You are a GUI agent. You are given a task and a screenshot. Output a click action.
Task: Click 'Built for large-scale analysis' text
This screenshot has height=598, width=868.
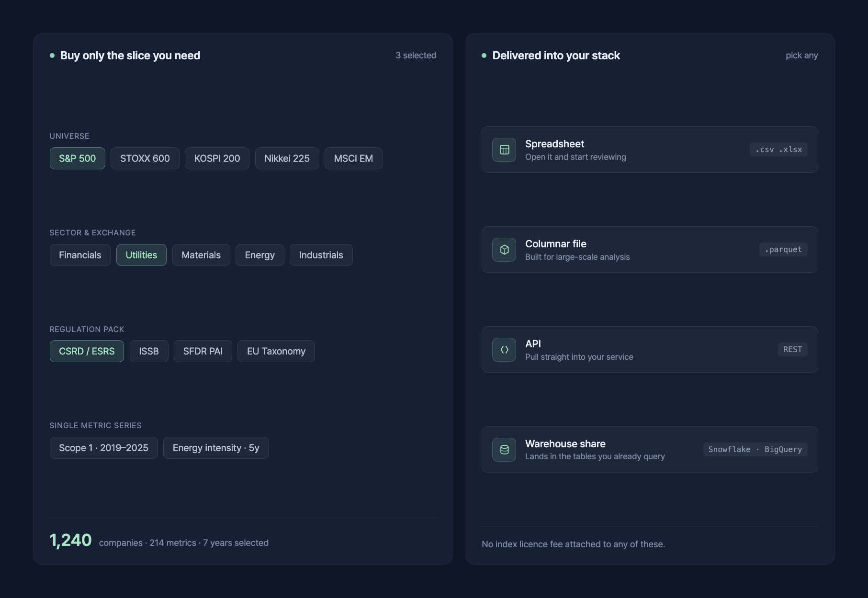577,257
